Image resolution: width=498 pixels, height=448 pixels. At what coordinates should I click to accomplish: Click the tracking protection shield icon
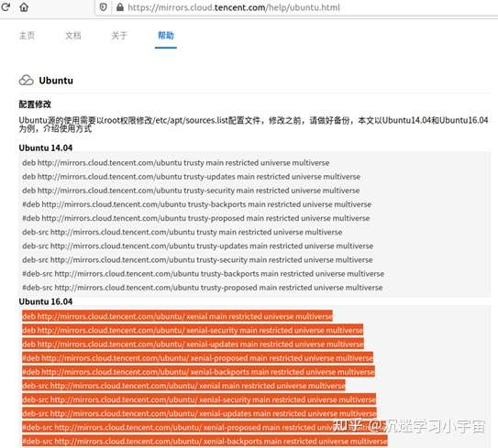click(104, 7)
